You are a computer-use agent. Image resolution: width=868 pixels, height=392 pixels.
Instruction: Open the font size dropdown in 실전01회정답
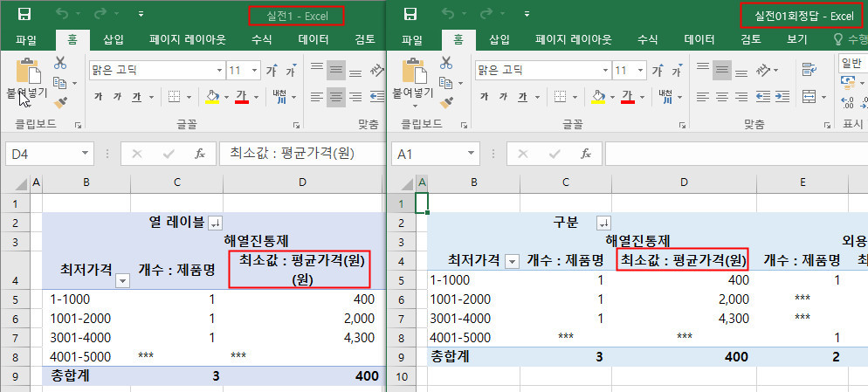pos(642,71)
